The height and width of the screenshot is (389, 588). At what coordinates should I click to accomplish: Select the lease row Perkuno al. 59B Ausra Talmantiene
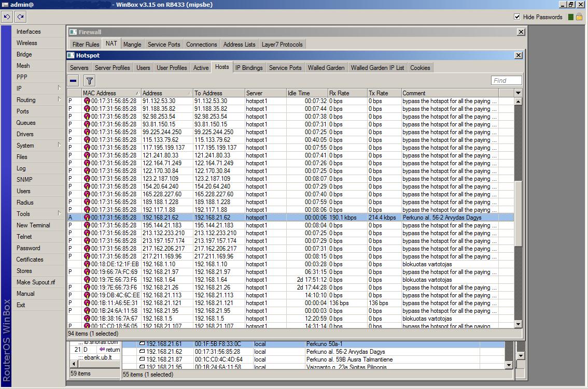point(314,359)
